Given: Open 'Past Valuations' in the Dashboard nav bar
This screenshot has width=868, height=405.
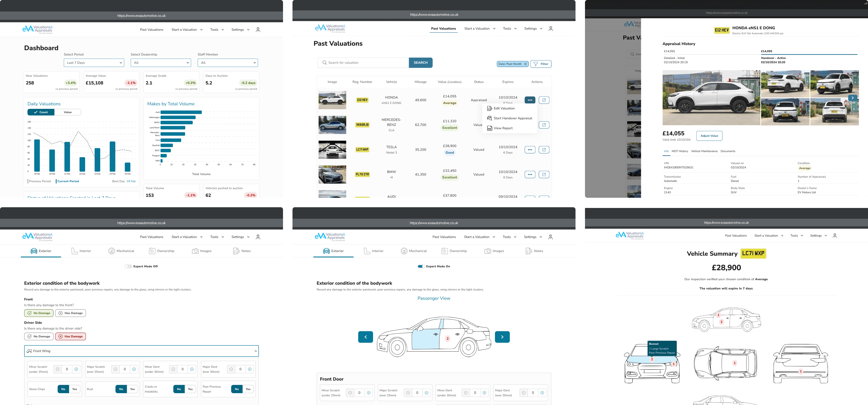Looking at the screenshot, I should [x=152, y=30].
